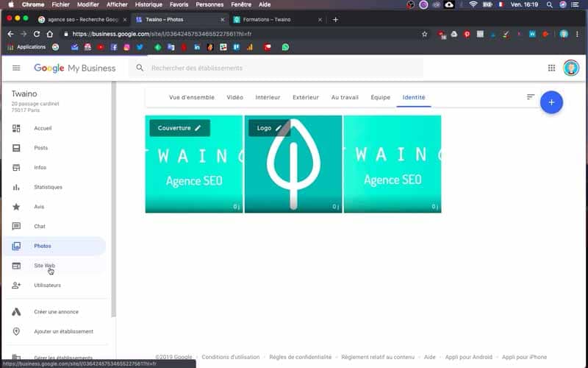Select the Extérieur photos tab
The width and height of the screenshot is (588, 368).
[306, 97]
